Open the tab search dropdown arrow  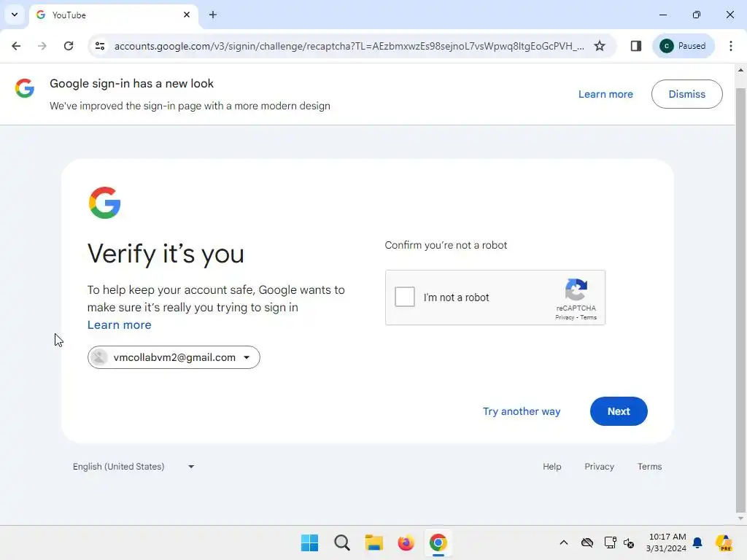[15, 15]
